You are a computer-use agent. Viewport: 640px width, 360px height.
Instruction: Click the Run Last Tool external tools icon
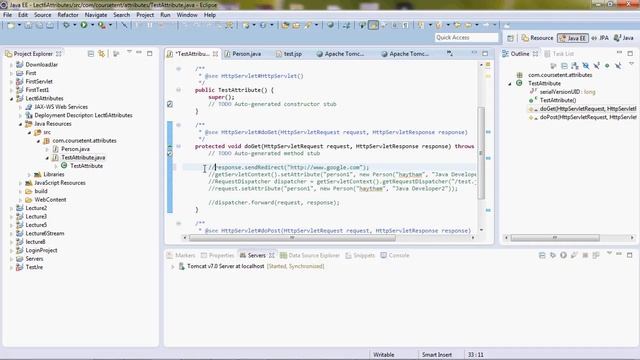point(102,25)
